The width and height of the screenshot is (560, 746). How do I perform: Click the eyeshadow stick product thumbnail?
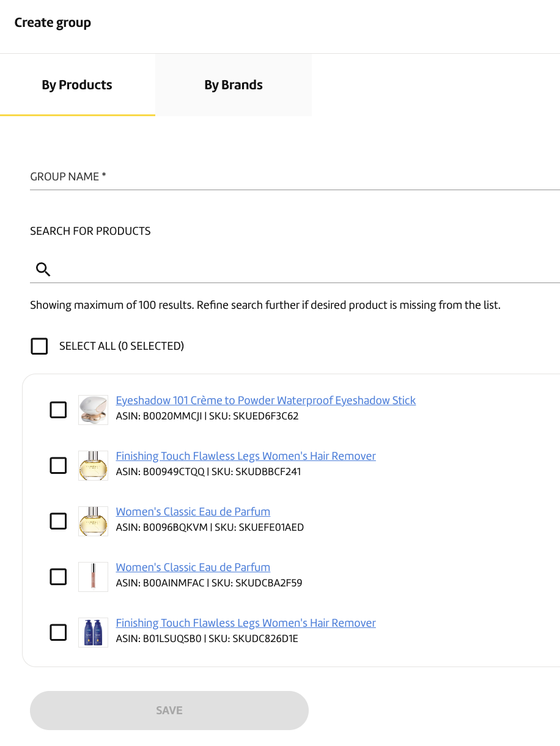point(93,410)
